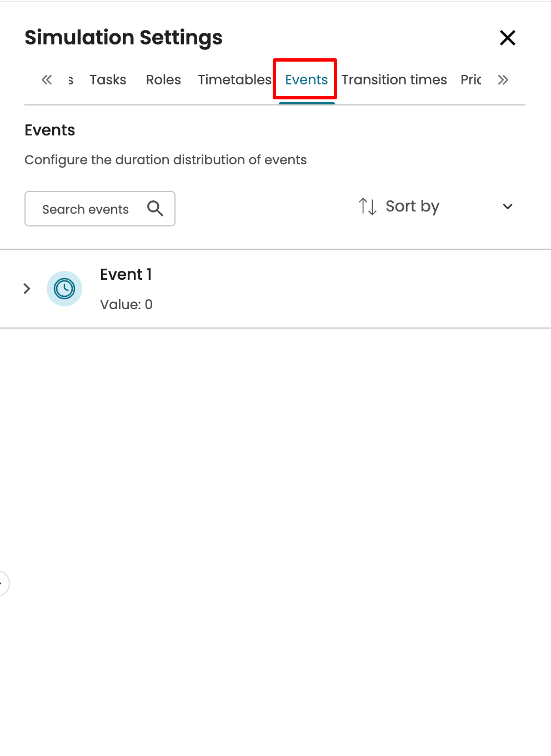Switch to Transition times tab
551x756 pixels.
(x=394, y=80)
